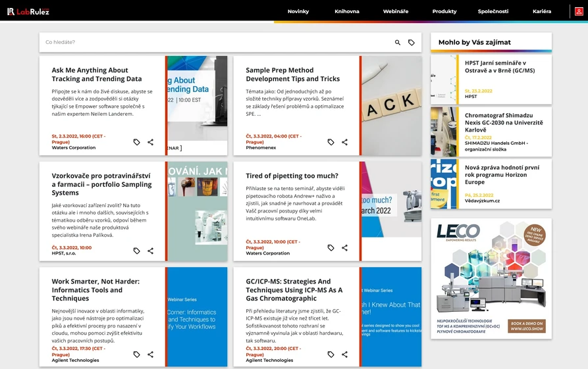Tag the GC/ICP-MS Strategies webinar
588x369 pixels.
[x=331, y=355]
